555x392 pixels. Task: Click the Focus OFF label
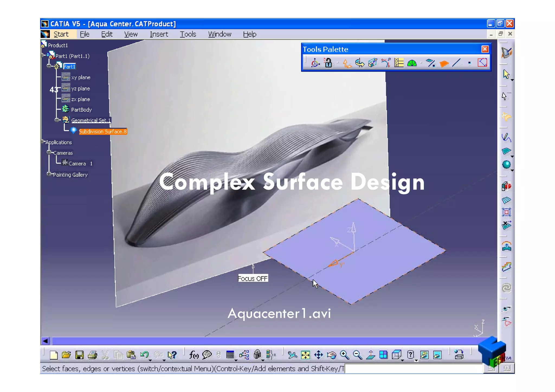click(x=253, y=278)
